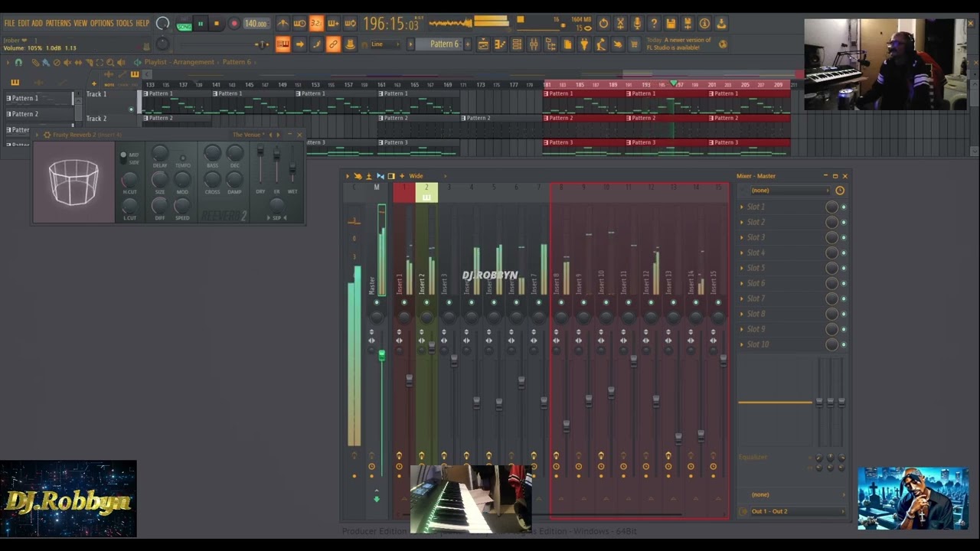
Task: Click the export download icon
Action: [x=721, y=24]
